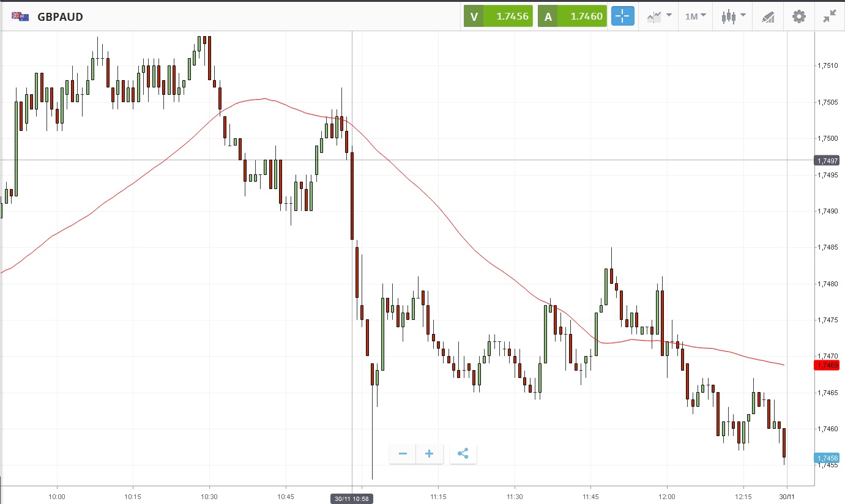Open the drawing tools icon

click(x=768, y=17)
